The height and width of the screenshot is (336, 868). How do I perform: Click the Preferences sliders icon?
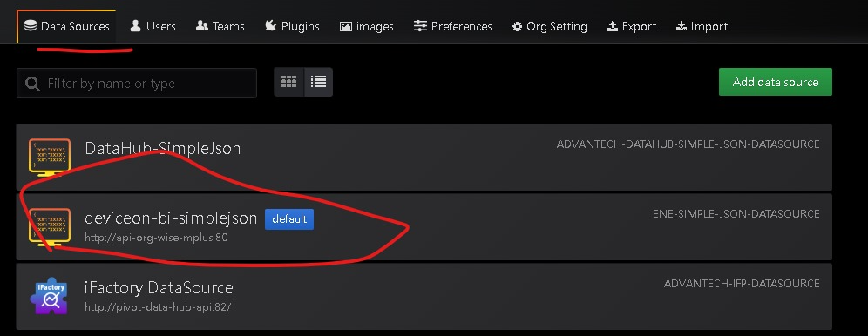pos(420,26)
